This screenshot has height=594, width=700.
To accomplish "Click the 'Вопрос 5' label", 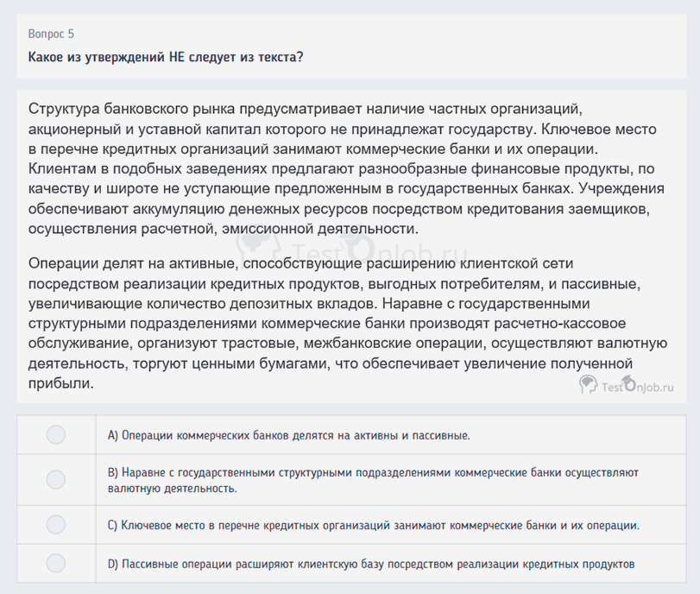I will tap(50, 34).
